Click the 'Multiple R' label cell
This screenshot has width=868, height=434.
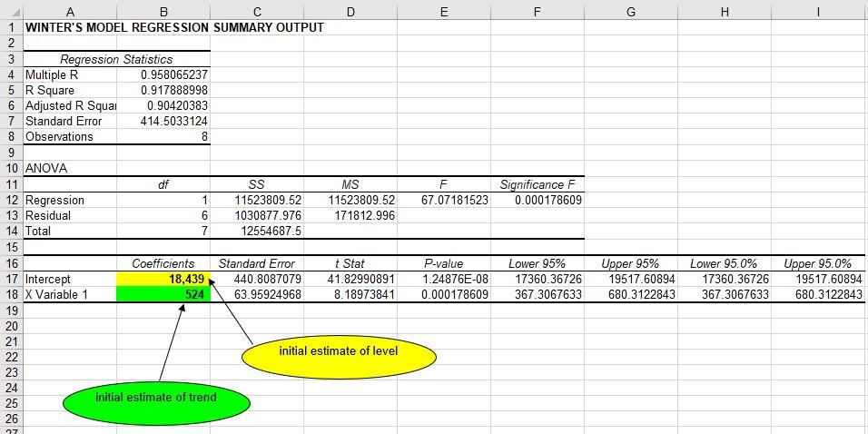point(70,74)
